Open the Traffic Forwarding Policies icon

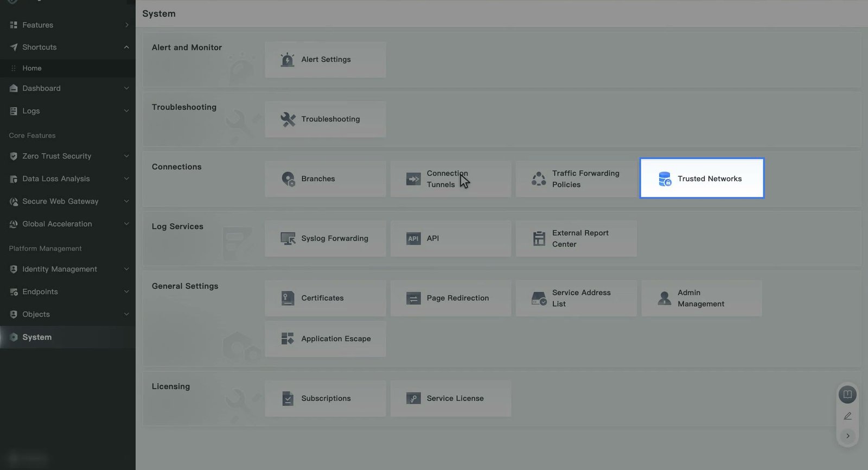(x=539, y=179)
